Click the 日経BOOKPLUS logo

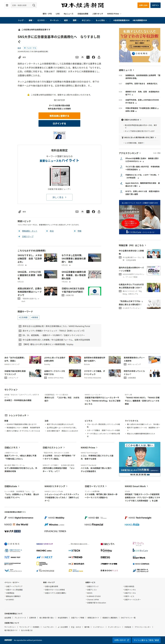[109, 570]
